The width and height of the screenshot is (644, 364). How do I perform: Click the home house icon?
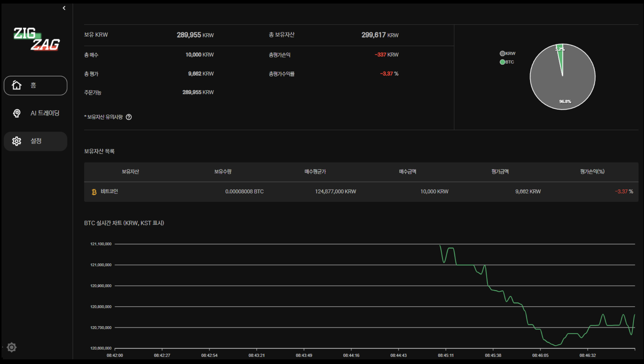[16, 85]
